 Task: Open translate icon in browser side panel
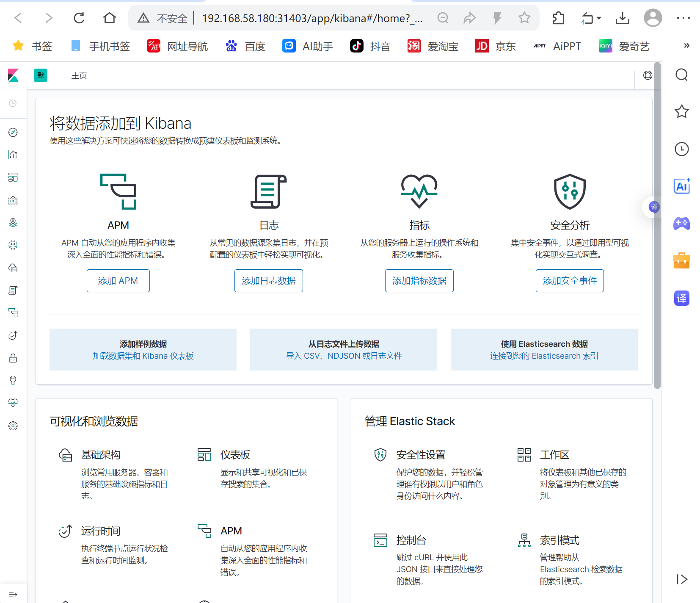coord(682,298)
